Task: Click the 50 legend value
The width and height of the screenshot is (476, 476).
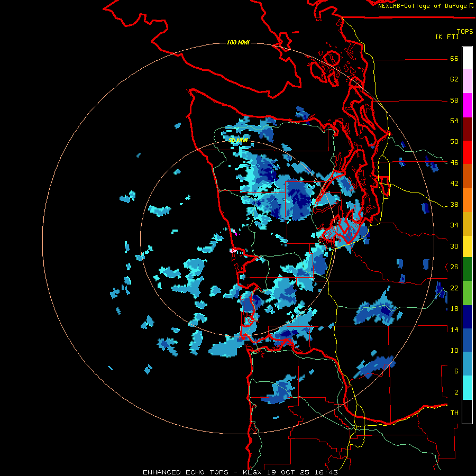Action: (454, 142)
